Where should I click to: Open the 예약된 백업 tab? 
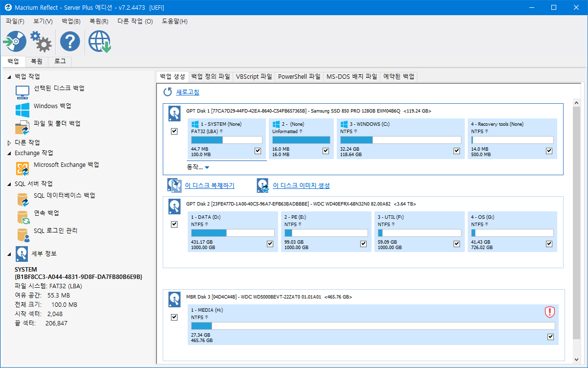(x=399, y=76)
